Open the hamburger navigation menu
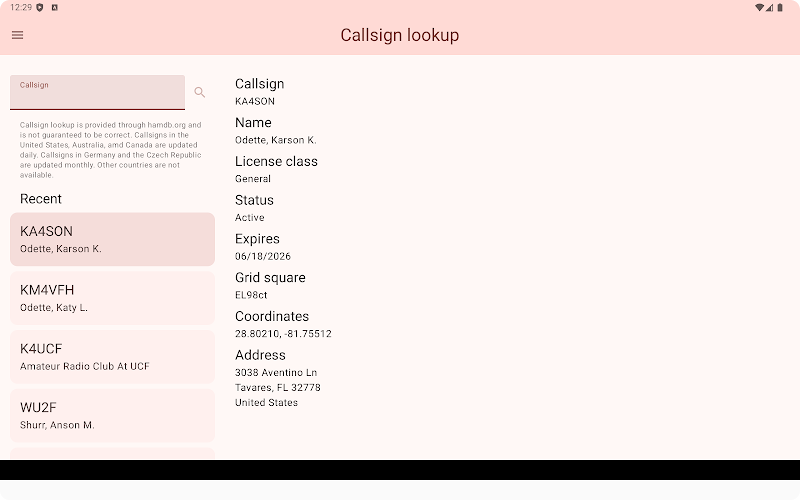Image resolution: width=800 pixels, height=500 pixels. 17,35
